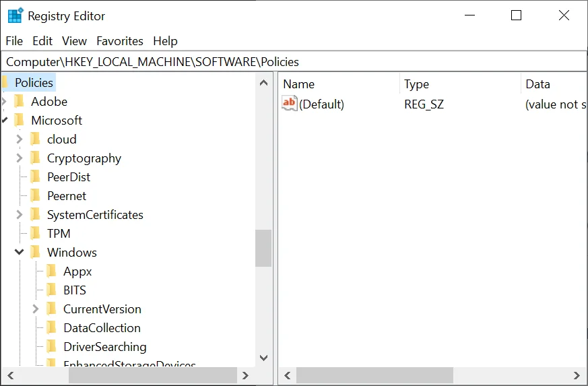Click the Appx folder icon
The width and height of the screenshot is (588, 386).
(51, 271)
